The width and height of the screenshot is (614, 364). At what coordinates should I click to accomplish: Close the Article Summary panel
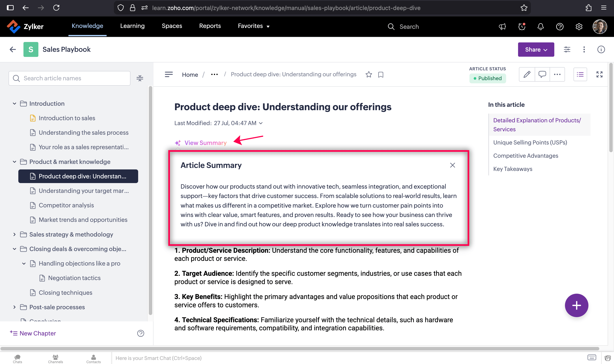(x=453, y=165)
